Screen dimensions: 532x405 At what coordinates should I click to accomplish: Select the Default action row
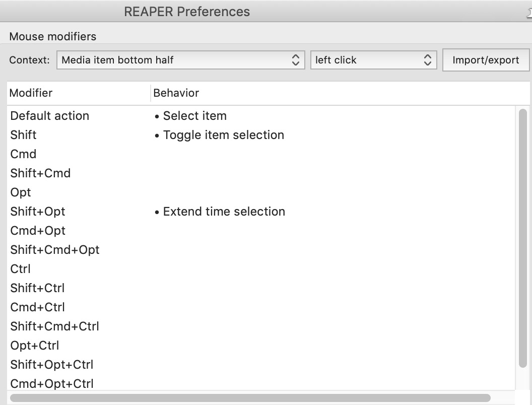[x=260, y=116]
